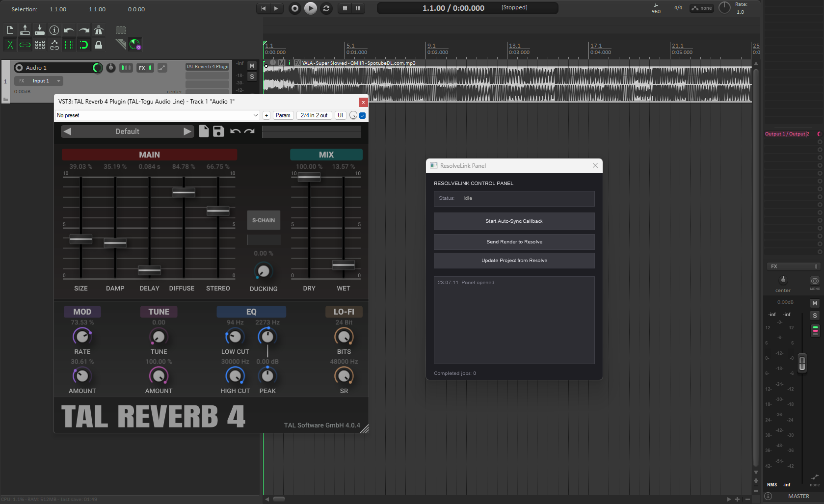
Task: Toggle snap magnet icon
Action: (x=84, y=45)
